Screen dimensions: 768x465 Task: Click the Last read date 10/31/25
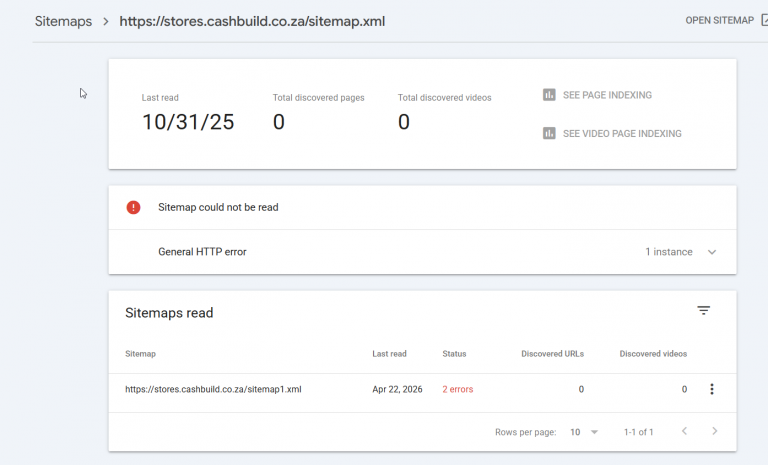(188, 122)
